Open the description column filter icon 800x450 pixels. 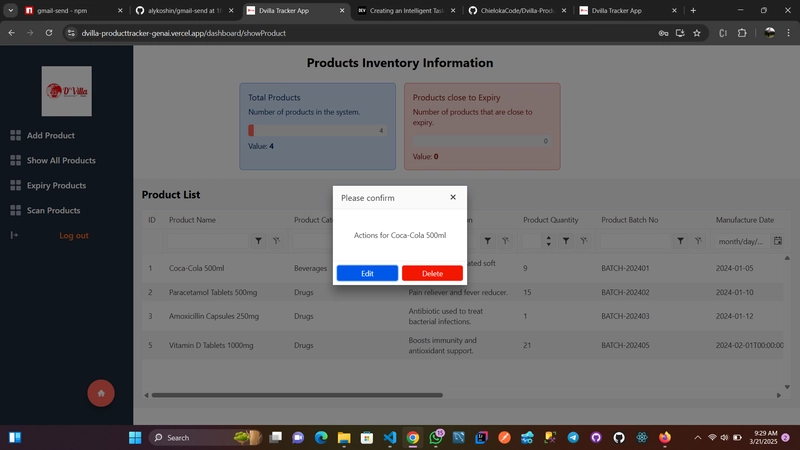point(488,241)
